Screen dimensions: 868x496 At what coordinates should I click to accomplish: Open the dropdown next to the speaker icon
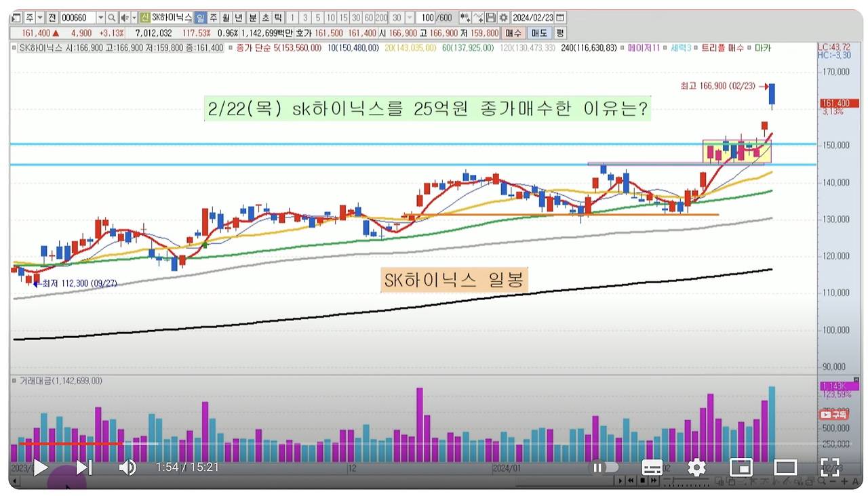click(x=134, y=18)
